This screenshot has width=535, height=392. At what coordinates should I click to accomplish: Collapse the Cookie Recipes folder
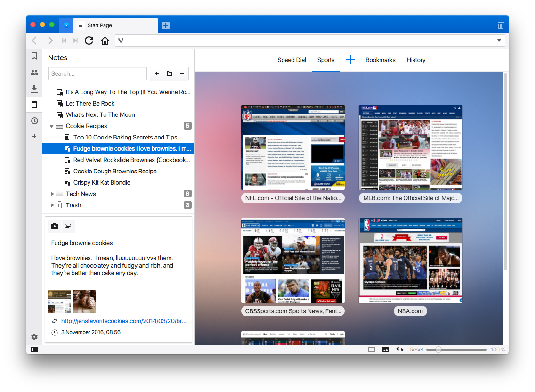click(52, 126)
